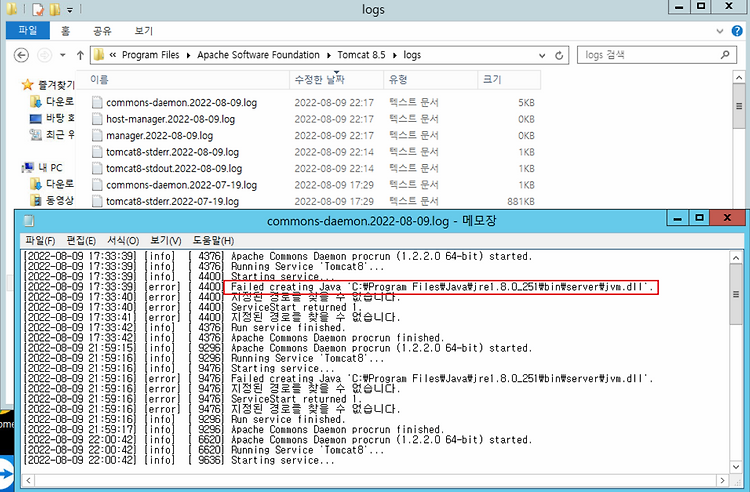Click the Explorer back navigation arrow
The image size is (750, 492).
pos(21,55)
